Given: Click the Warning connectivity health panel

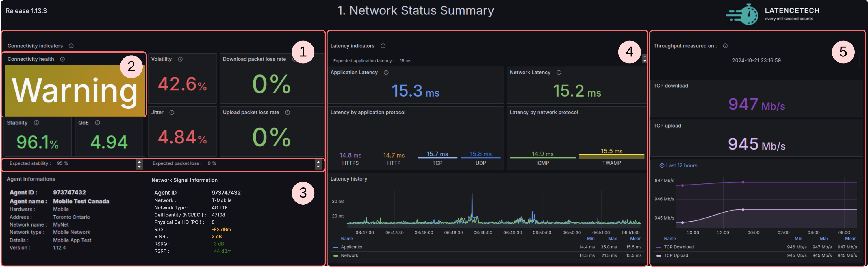Looking at the screenshot, I should click(75, 91).
